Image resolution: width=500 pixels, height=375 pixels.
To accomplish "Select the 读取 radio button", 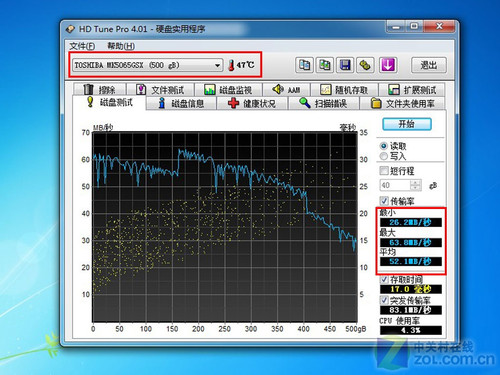I will pyautogui.click(x=384, y=146).
